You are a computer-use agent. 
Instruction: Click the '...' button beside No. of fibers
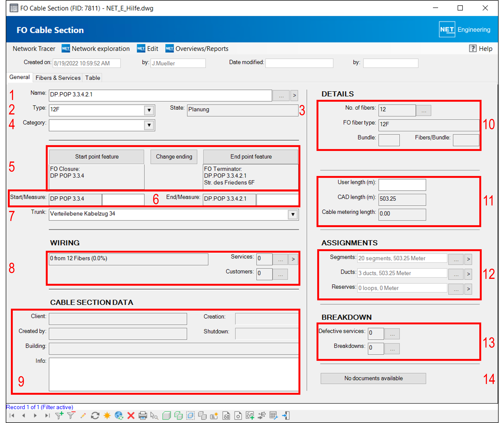pos(424,110)
